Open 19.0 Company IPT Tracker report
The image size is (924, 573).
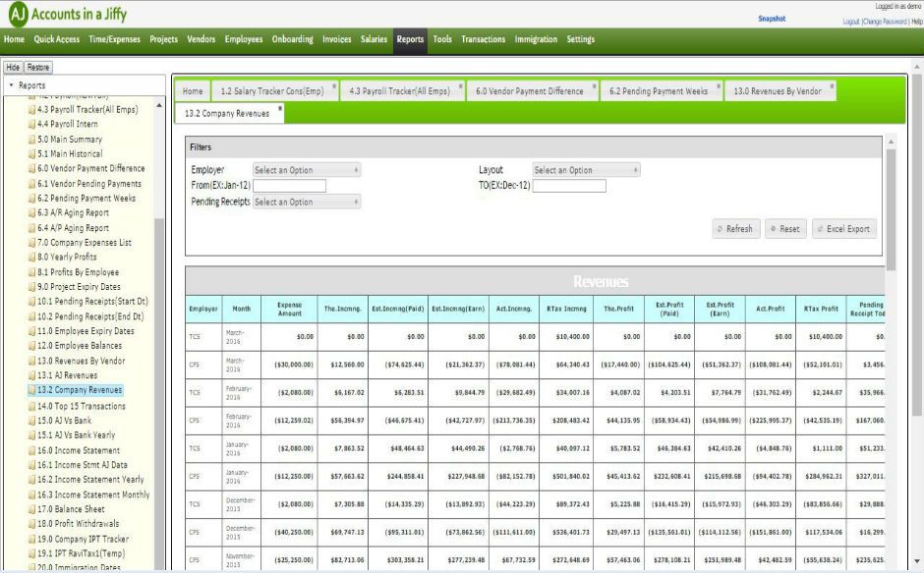pyautogui.click(x=84, y=539)
